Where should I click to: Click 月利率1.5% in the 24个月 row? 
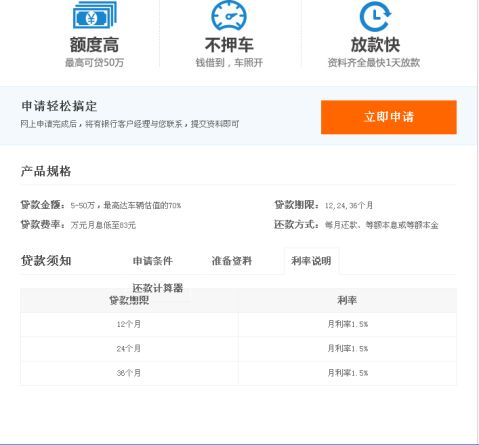click(x=348, y=349)
